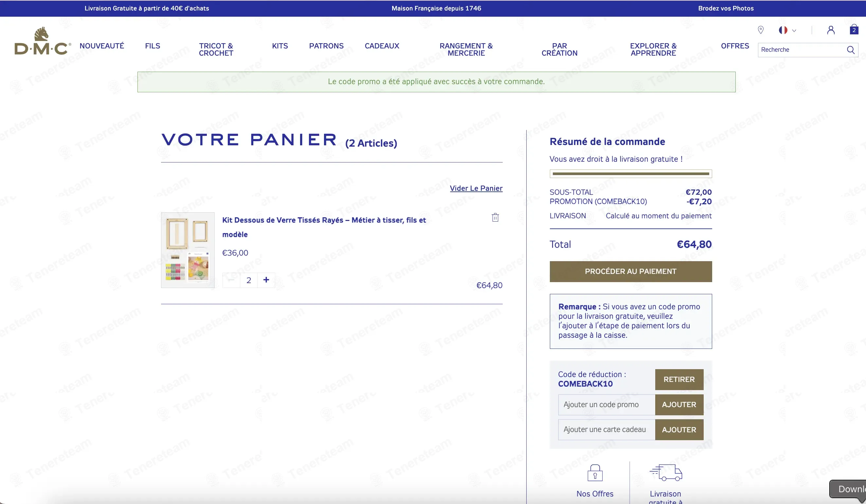This screenshot has width=866, height=504.
Task: Open the user account icon
Action: coord(831,30)
